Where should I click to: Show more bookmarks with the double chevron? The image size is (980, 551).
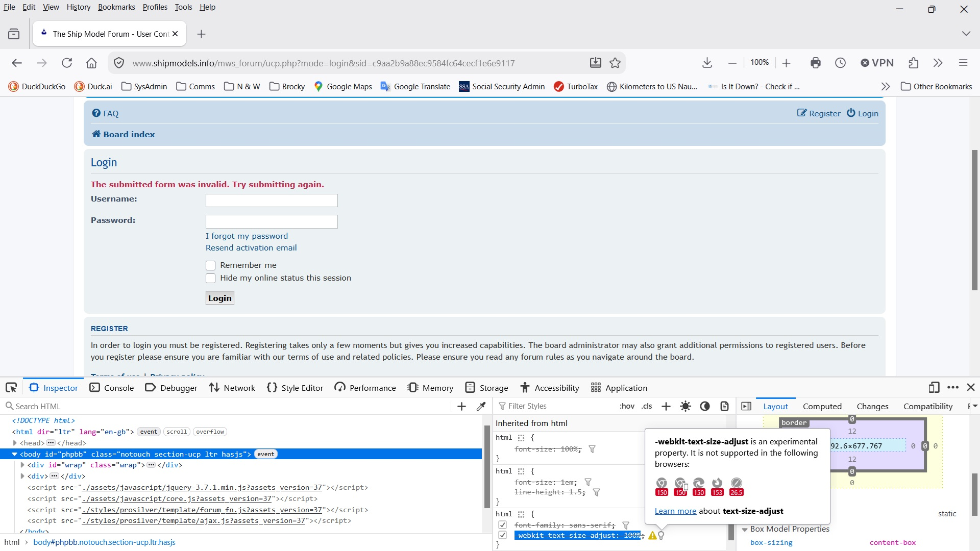pyautogui.click(x=886, y=86)
